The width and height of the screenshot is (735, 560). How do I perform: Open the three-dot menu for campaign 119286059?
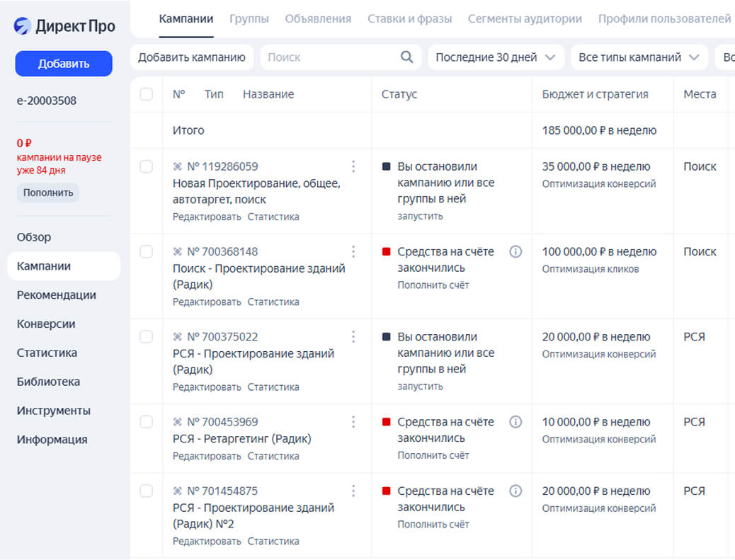pyautogui.click(x=353, y=166)
